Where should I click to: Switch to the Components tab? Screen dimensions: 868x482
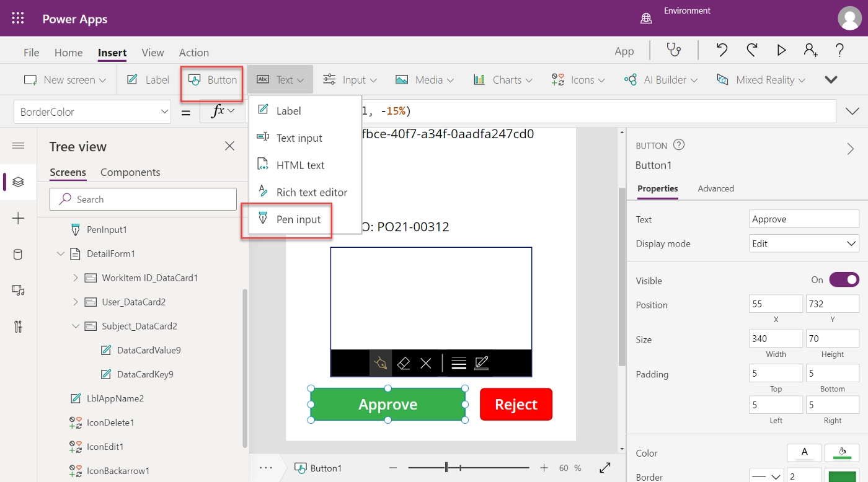point(130,172)
